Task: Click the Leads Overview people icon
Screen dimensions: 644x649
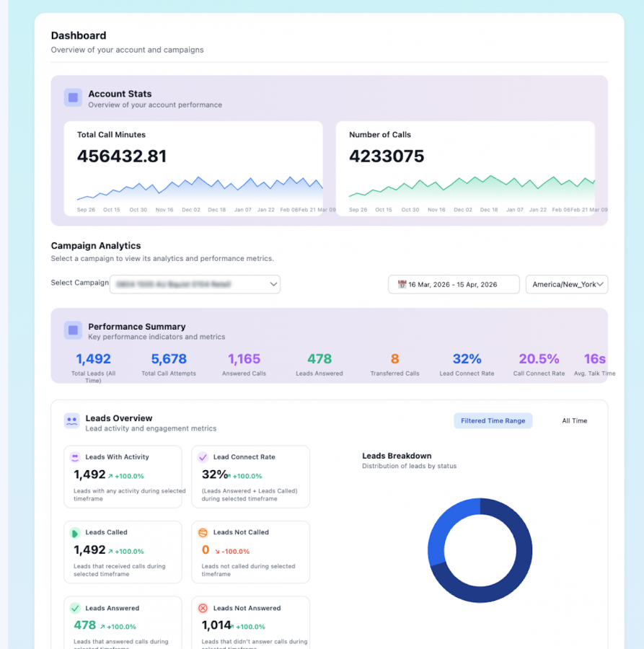Action: [71, 421]
